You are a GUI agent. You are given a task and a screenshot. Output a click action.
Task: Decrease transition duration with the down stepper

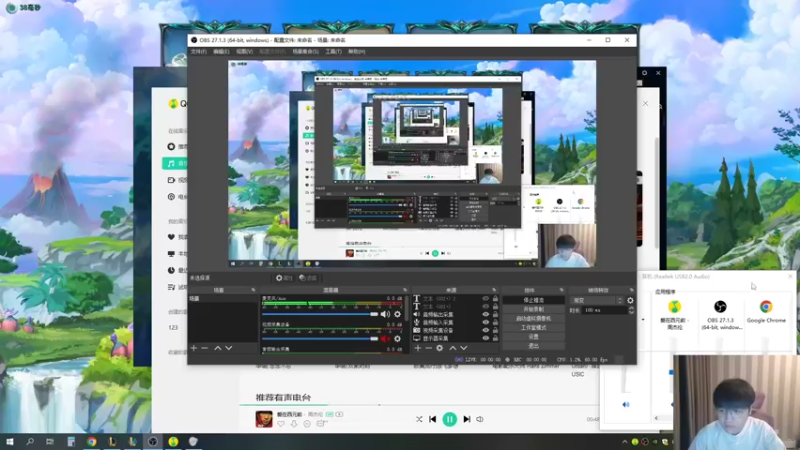[x=631, y=312]
